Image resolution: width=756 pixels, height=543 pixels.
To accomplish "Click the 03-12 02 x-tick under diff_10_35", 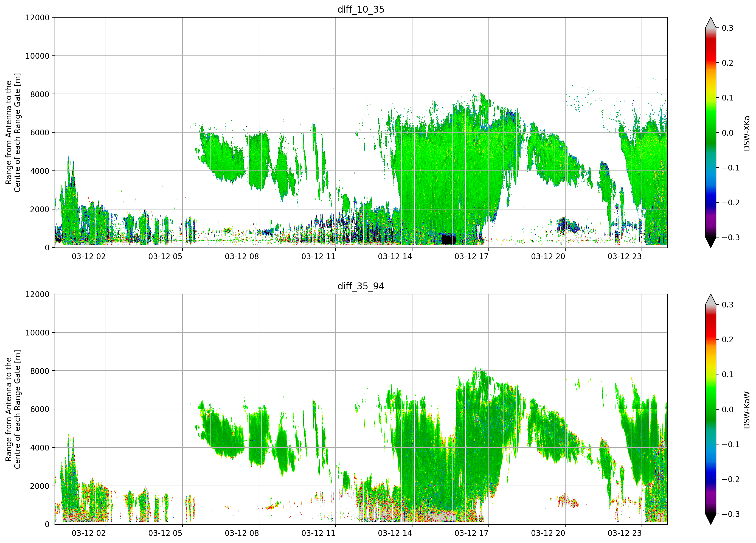I will 89,256.
